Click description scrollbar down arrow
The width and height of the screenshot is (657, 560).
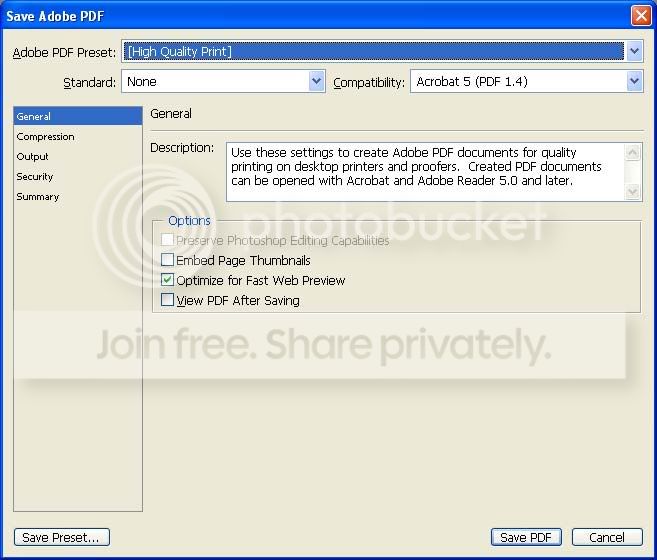pos(633,192)
